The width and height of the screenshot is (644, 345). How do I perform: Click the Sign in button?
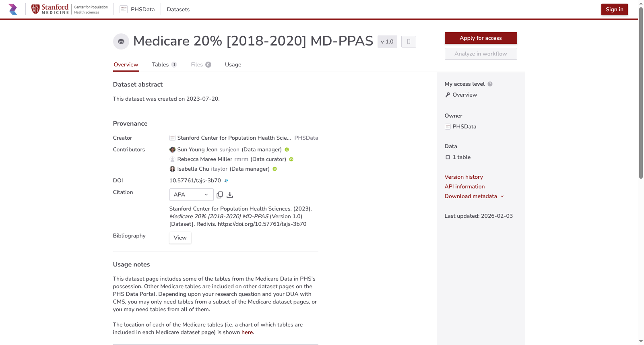pos(614,10)
